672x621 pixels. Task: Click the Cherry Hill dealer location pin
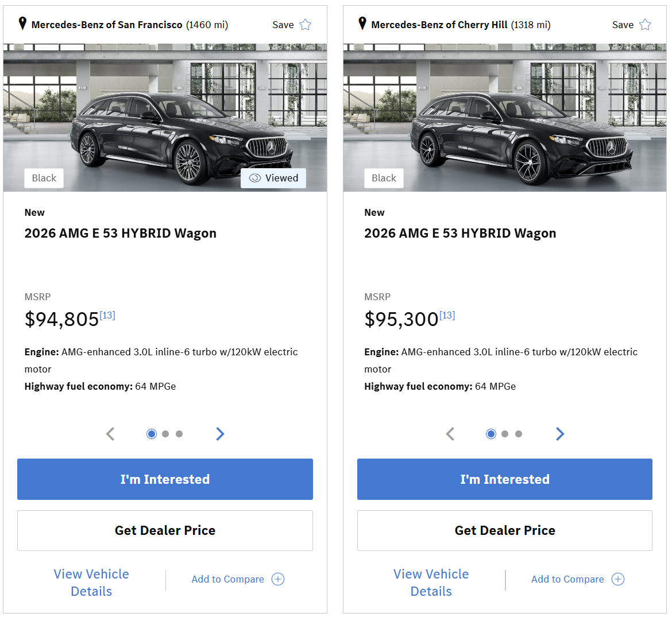click(362, 24)
